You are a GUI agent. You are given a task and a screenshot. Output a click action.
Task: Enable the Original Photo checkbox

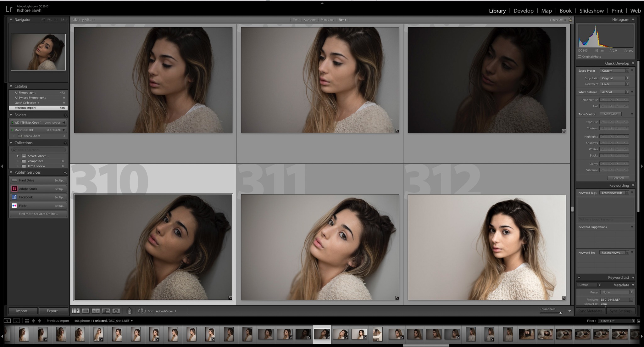[580, 57]
